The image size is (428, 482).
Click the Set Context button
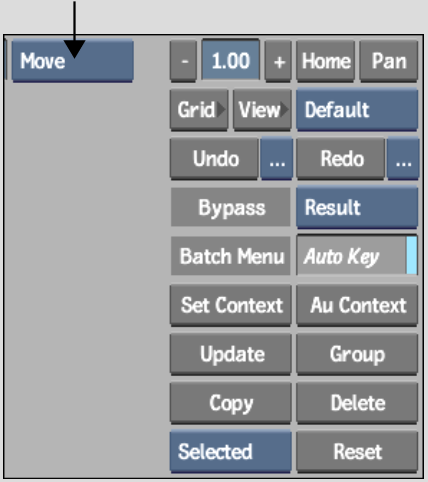(x=231, y=305)
